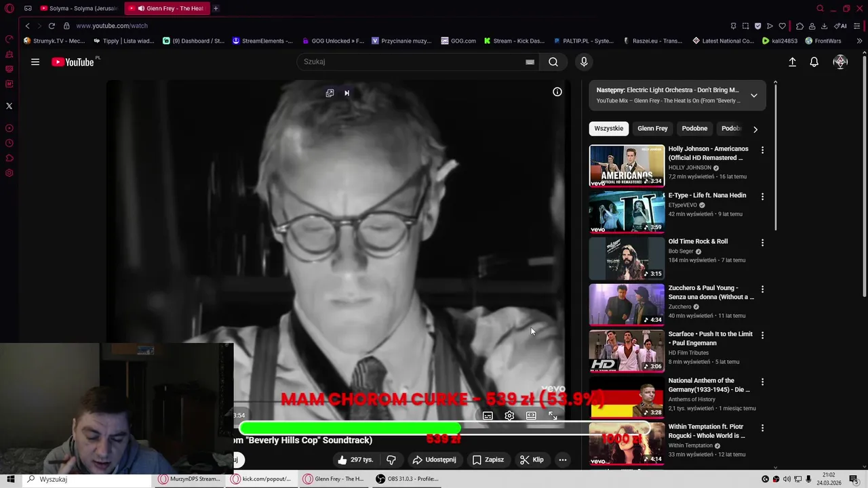Open options for Old Time Rock & Roll
The width and height of the screenshot is (868, 488).
[762, 243]
